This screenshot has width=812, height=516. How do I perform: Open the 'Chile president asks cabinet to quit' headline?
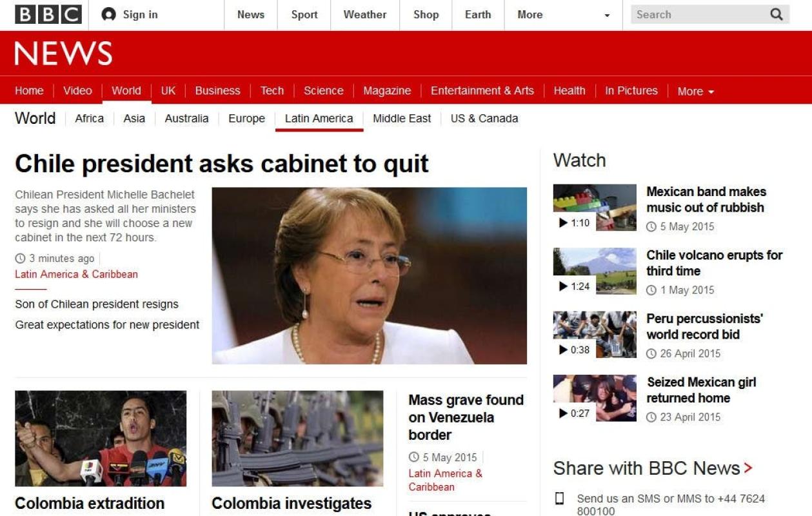222,164
